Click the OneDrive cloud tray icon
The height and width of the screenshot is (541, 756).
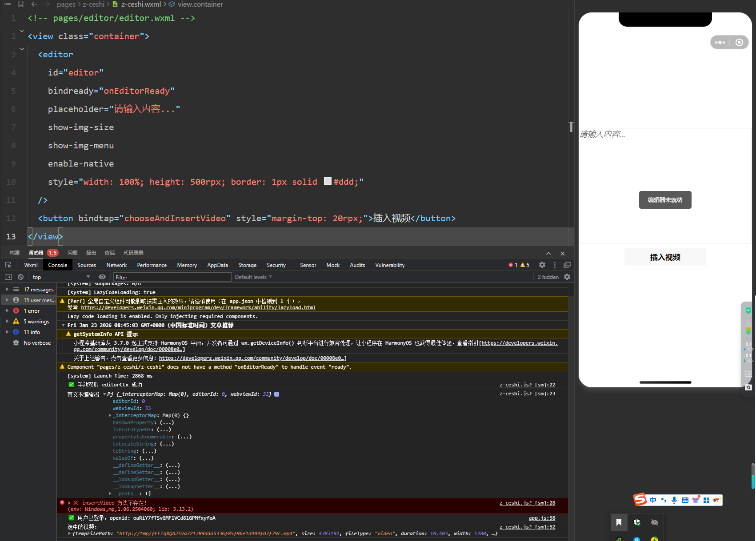[x=655, y=522]
